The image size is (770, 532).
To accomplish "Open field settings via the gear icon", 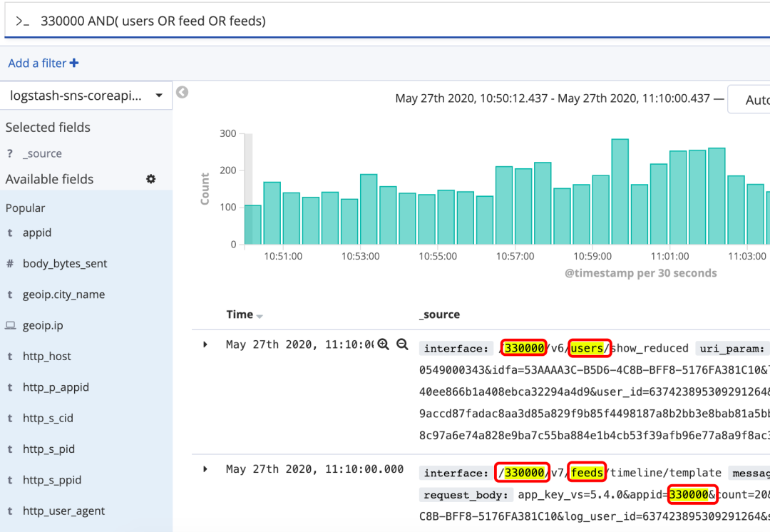I will tap(150, 179).
